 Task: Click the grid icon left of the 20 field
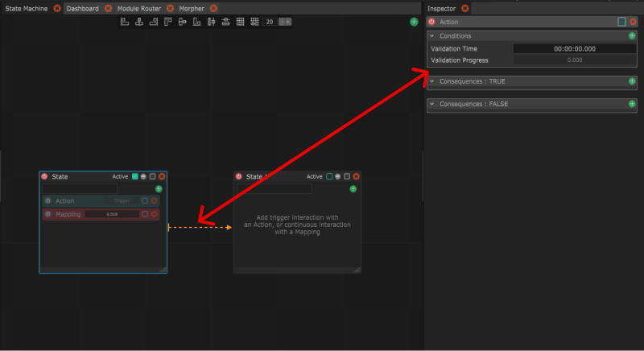click(x=254, y=22)
